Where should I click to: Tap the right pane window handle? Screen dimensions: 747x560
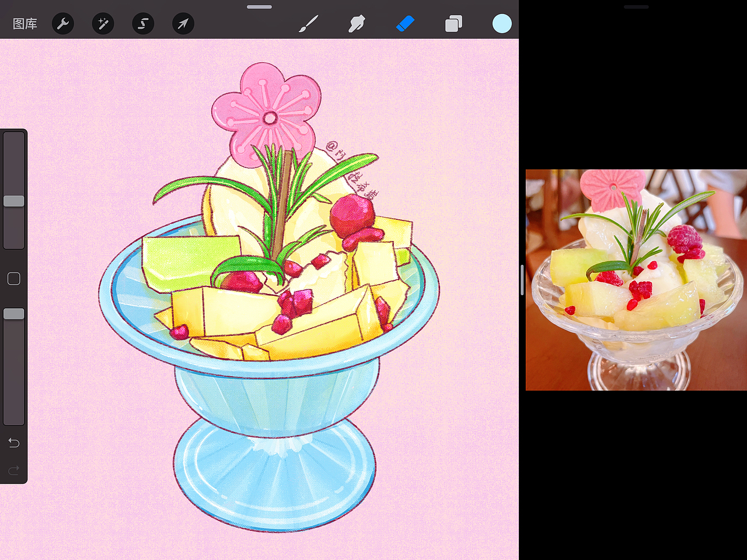click(x=636, y=6)
